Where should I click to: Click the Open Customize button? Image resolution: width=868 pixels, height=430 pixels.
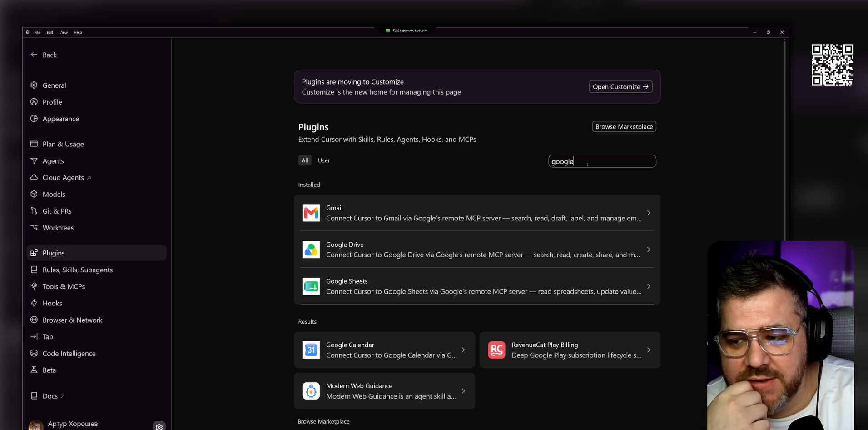pos(620,87)
